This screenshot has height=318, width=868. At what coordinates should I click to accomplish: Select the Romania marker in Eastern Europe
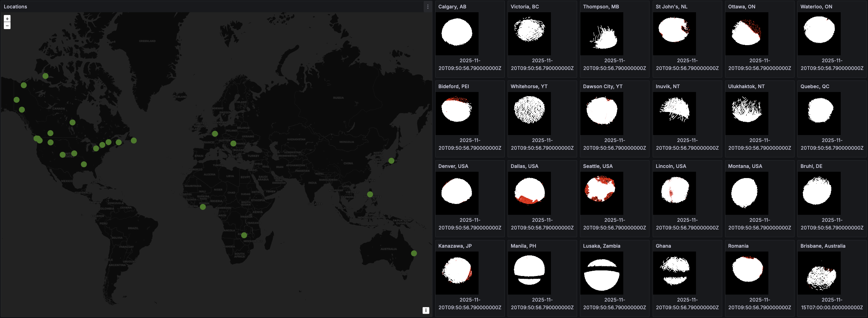(233, 143)
